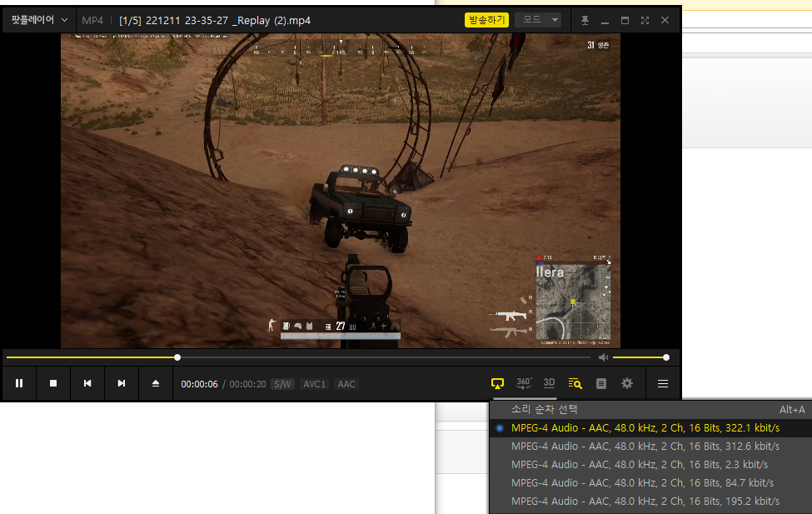812x514 pixels.
Task: Toggle 3D video mode
Action: (x=549, y=383)
